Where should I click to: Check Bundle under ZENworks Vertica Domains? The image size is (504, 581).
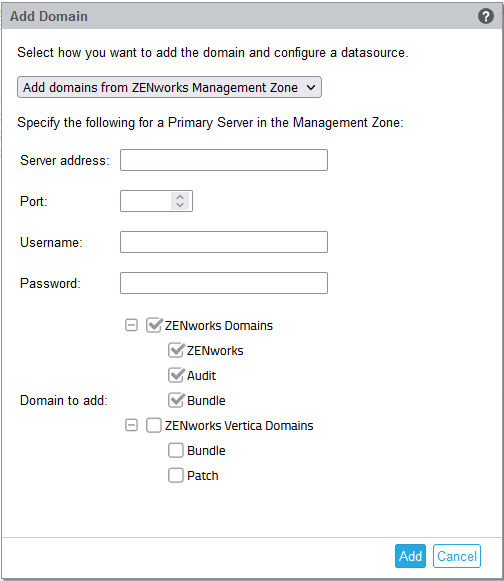[176, 451]
